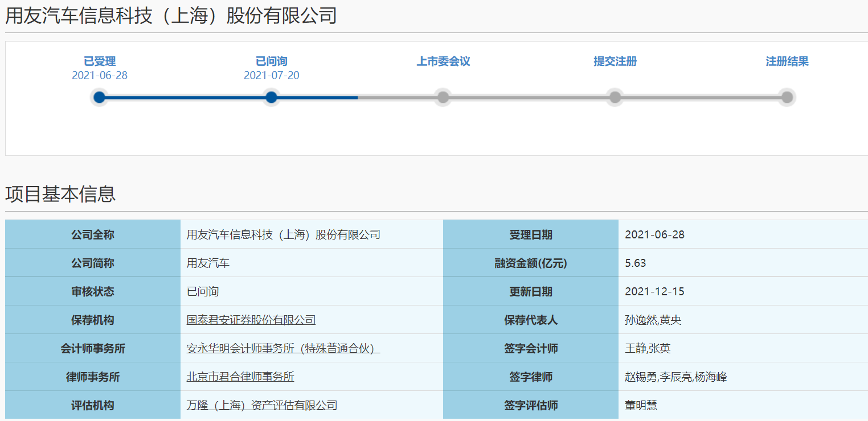This screenshot has height=421, width=868.
Task: Click the 公司全称 label cell
Action: (x=93, y=234)
